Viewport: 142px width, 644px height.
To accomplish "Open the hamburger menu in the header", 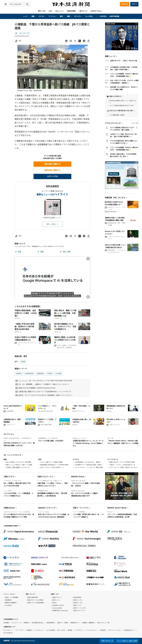I will [x=6, y=4].
